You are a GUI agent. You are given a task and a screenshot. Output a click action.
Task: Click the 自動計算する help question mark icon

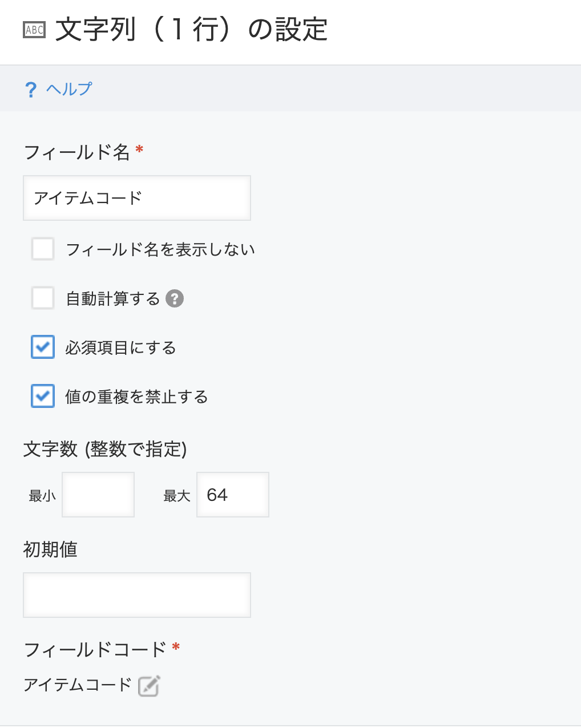(175, 298)
